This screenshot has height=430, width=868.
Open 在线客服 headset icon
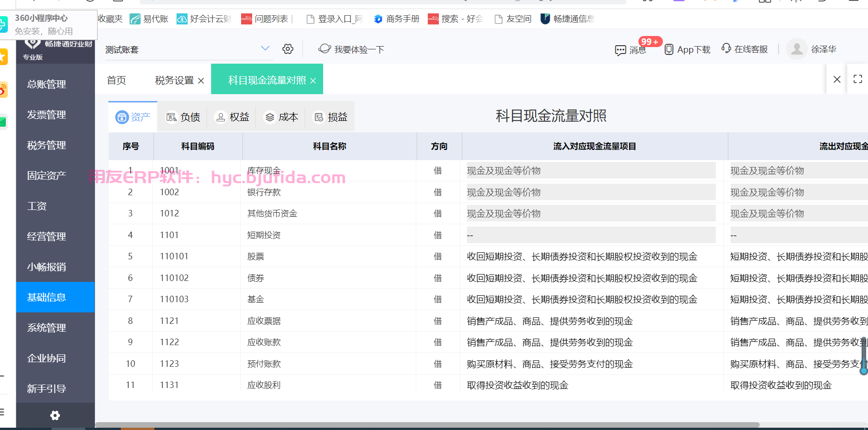tap(726, 48)
